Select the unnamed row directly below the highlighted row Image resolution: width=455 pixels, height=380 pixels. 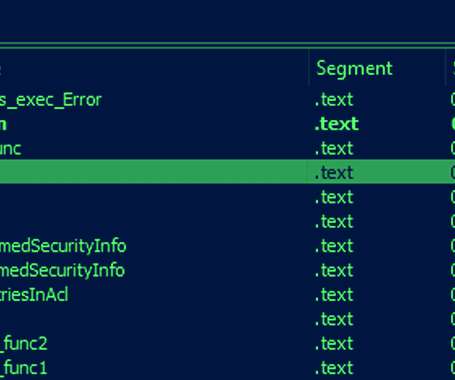pos(227,197)
